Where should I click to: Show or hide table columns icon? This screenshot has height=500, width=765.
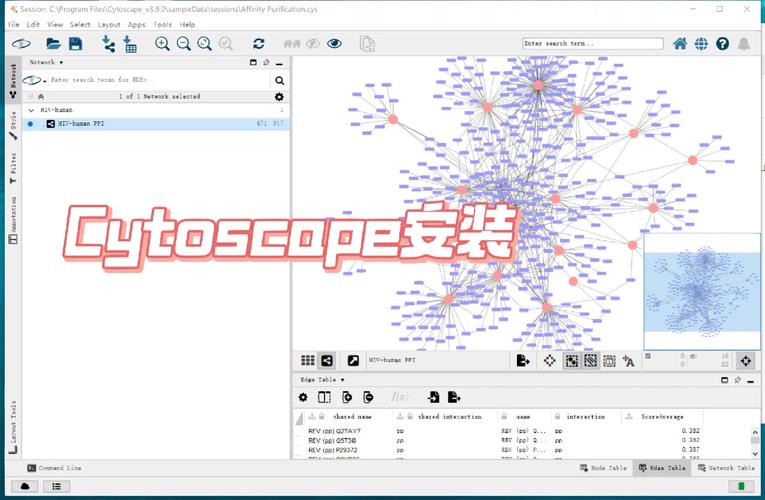point(324,398)
